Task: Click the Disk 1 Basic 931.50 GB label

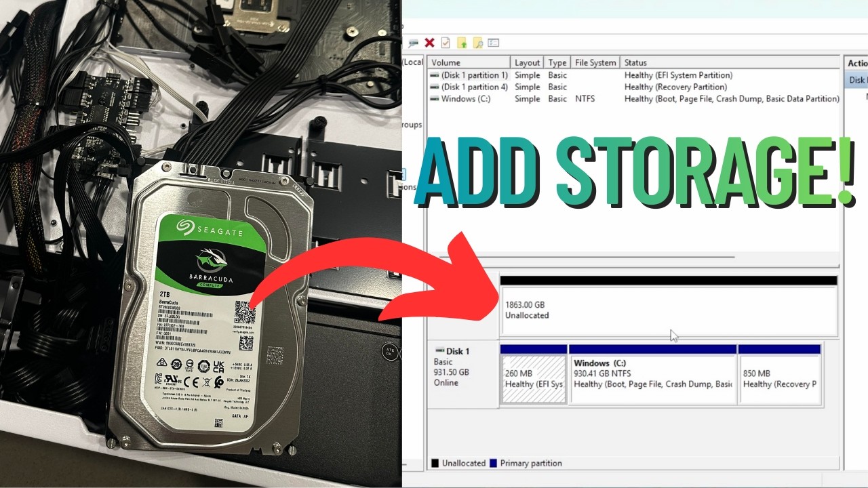Action: coord(462,374)
